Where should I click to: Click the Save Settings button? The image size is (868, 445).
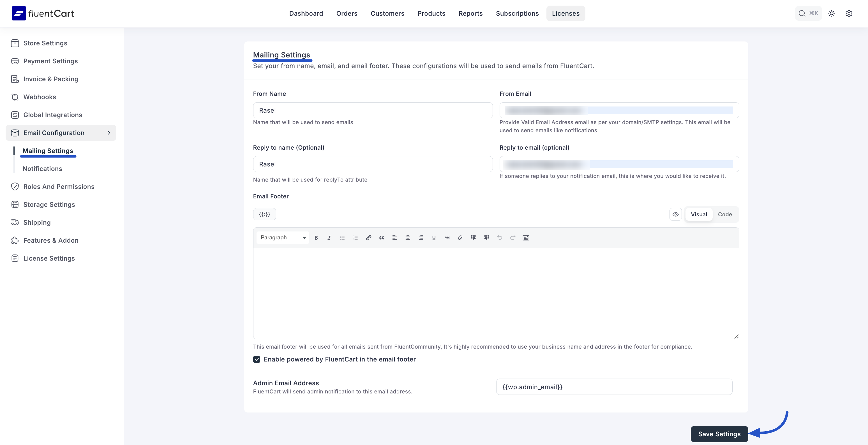[719, 434]
